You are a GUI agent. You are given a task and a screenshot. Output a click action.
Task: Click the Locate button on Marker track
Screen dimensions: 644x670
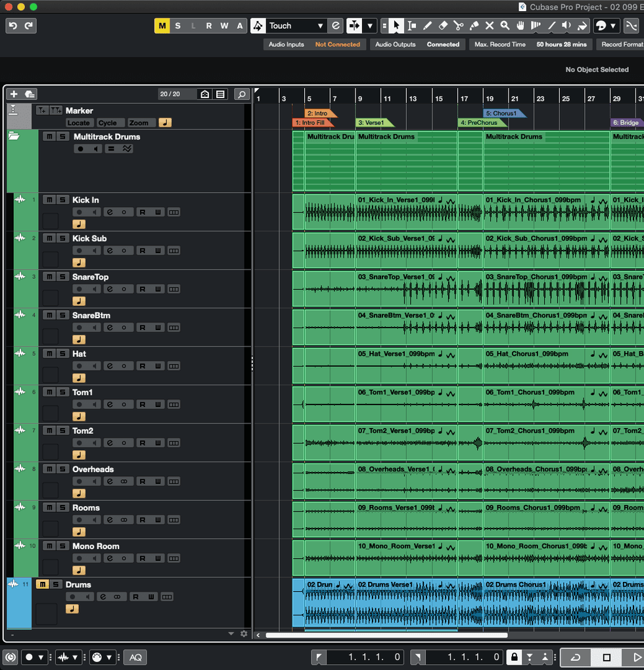click(78, 123)
